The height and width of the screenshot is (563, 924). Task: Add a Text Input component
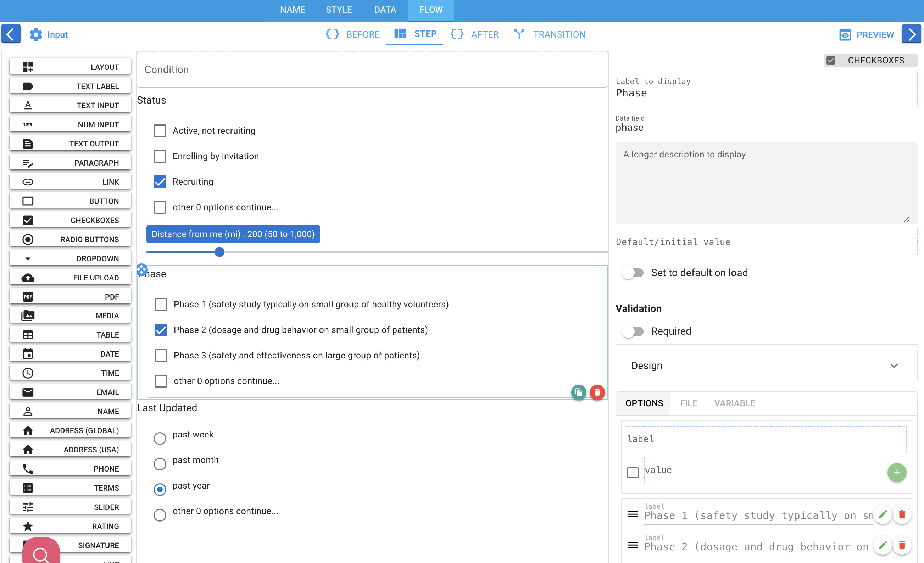tap(70, 105)
